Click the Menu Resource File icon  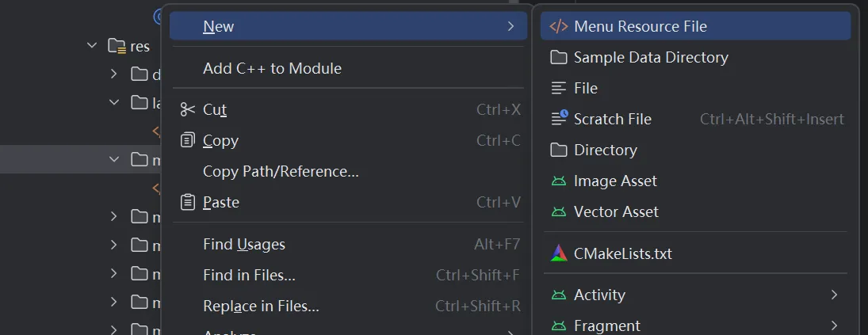tap(559, 26)
